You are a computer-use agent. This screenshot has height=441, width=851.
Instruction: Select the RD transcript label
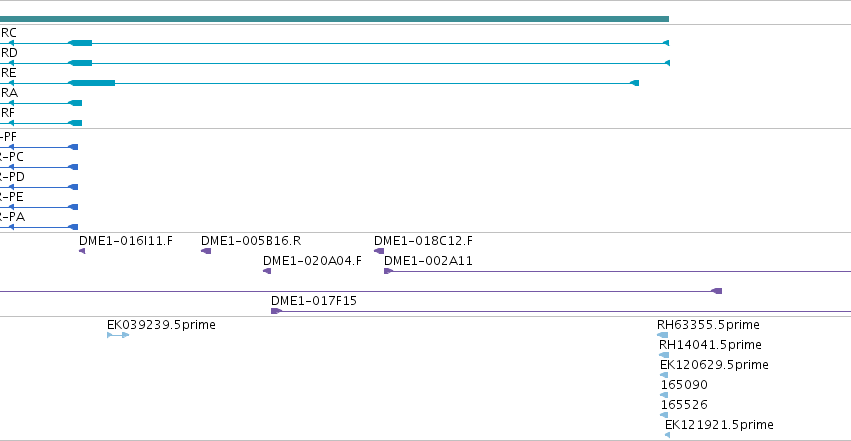[x=9, y=53]
